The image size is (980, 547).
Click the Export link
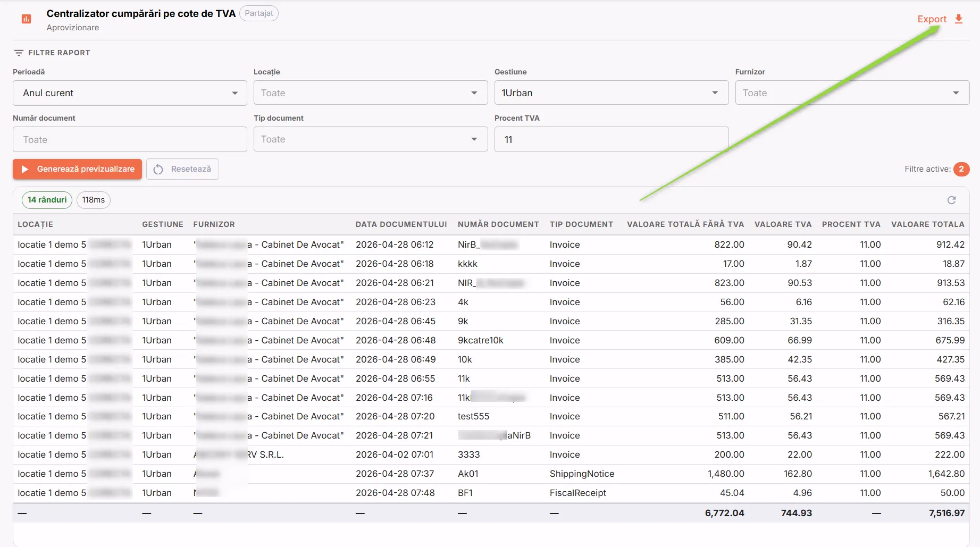click(932, 19)
